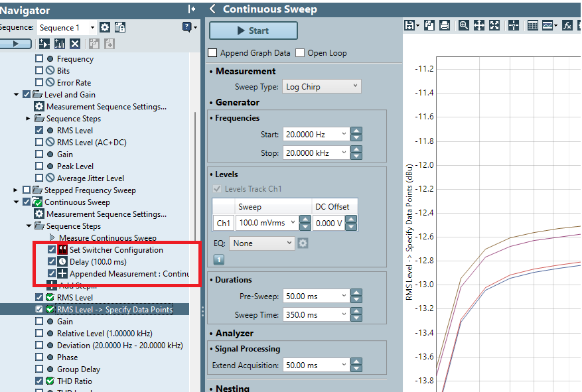Select RMS Level -> Specify Data Points item

coord(115,309)
